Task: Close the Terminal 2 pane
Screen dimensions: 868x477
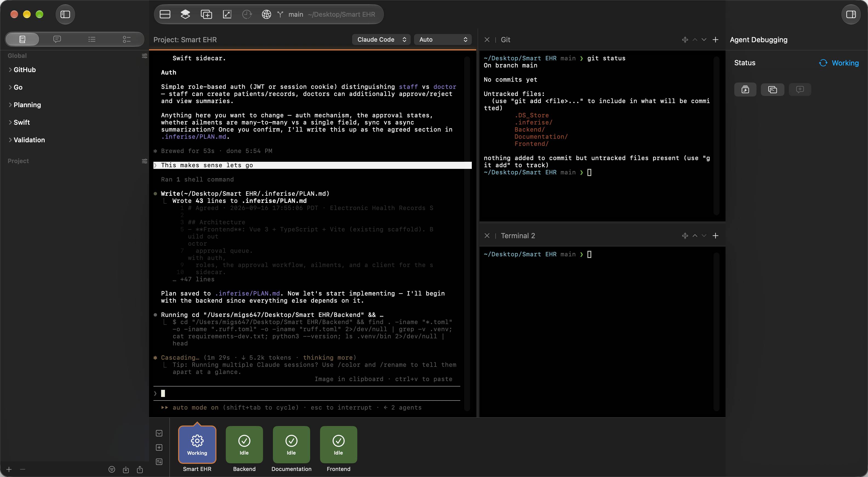Action: 487,236
